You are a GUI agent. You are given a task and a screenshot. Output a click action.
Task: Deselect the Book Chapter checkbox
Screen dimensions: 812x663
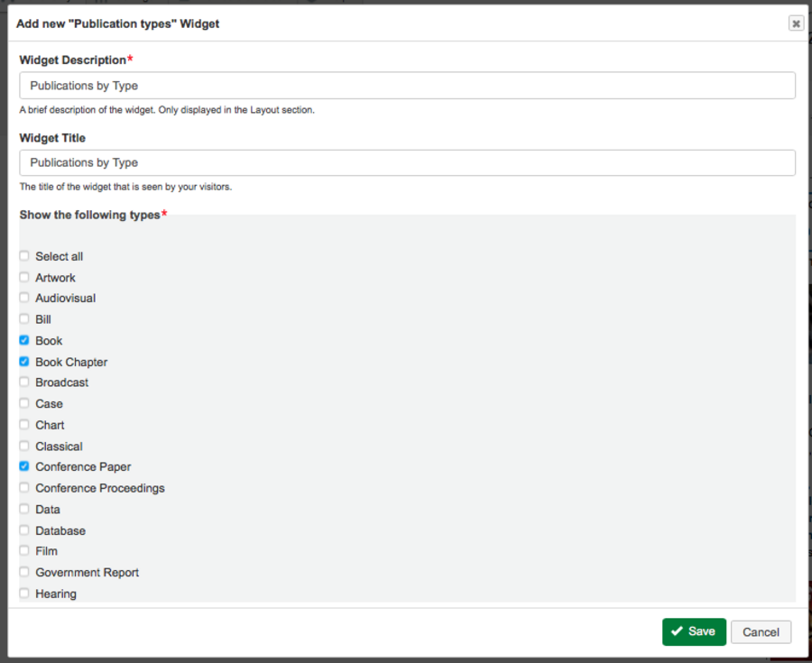(x=24, y=362)
